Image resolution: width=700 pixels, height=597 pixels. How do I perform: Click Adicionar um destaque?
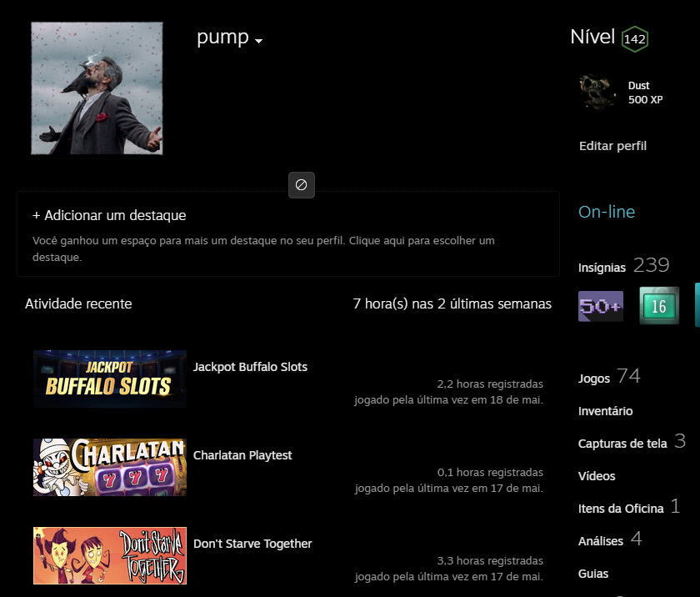[109, 215]
